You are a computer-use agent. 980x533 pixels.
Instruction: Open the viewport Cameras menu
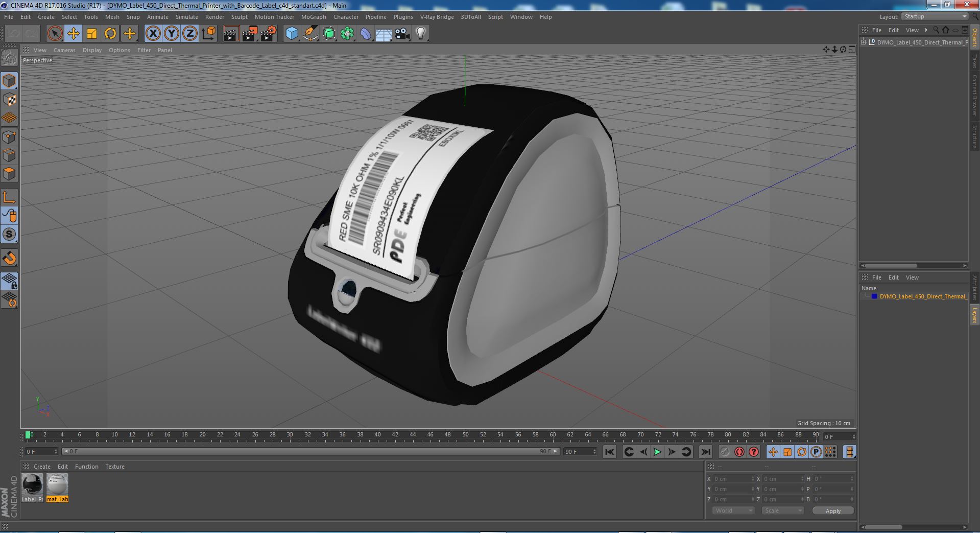point(64,50)
